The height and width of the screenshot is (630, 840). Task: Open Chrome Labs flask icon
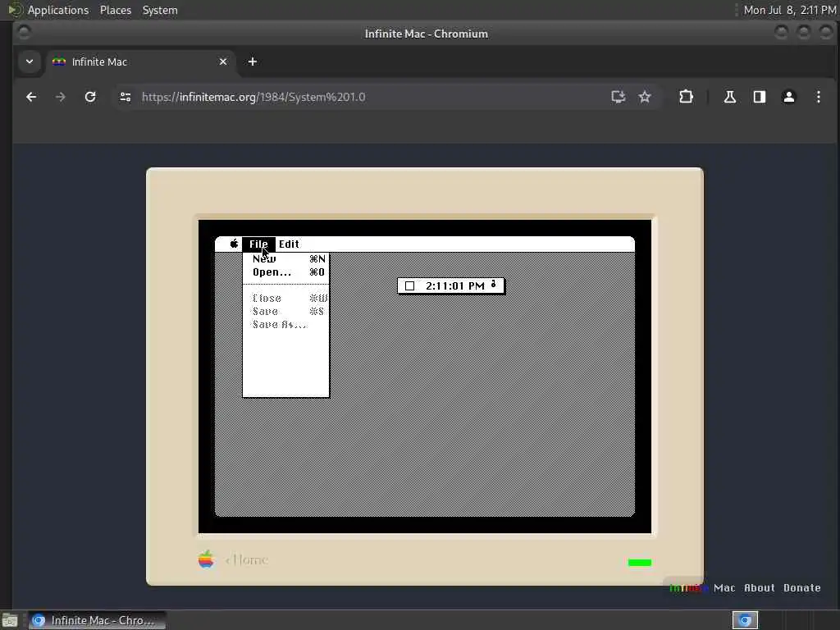(729, 97)
